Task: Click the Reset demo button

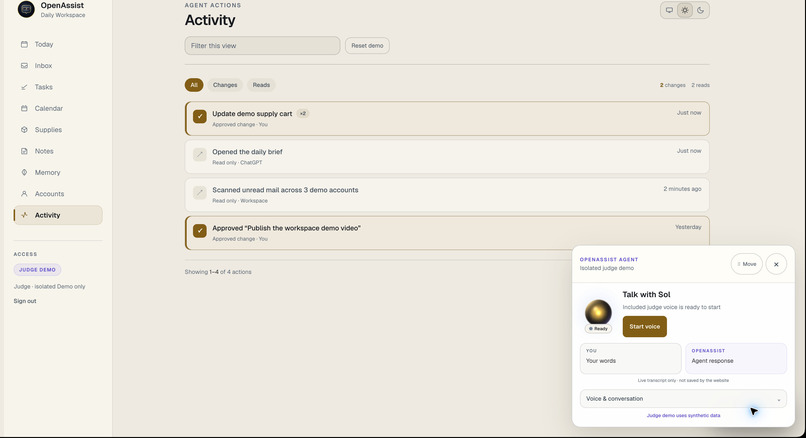Action: tap(367, 46)
